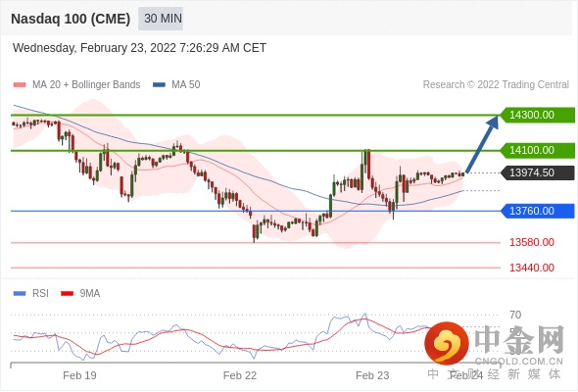Viewport: 578px width, 392px height.
Task: Click the pink MA 20 Bollinger Bands swatch
Action: (20, 85)
